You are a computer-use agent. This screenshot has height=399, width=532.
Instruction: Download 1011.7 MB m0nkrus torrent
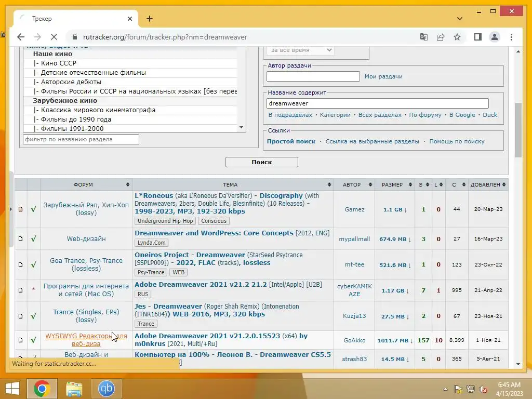pos(395,341)
